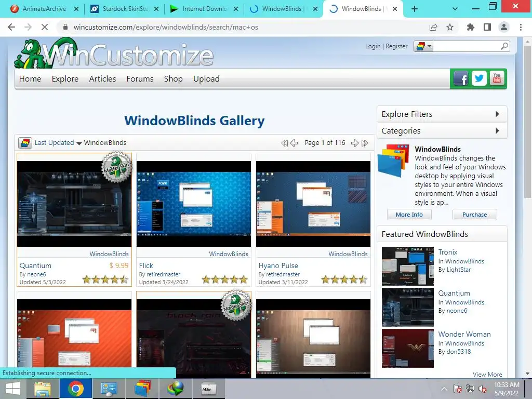Click the Flick skin preview thumbnail

[x=194, y=204]
